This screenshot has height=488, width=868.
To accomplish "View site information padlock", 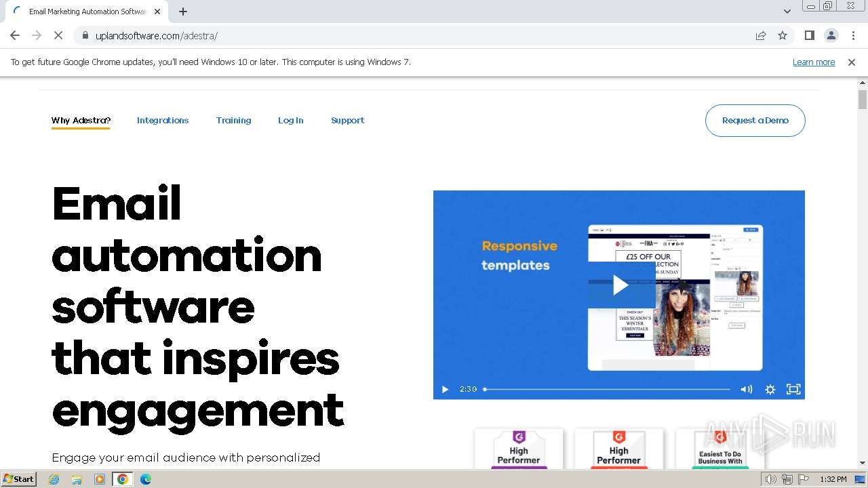I will (85, 35).
